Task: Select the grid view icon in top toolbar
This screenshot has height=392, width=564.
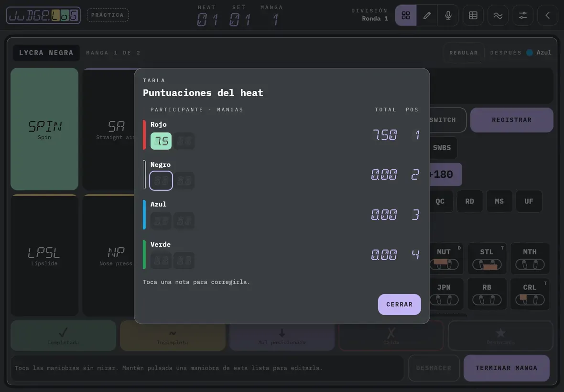Action: (406, 15)
